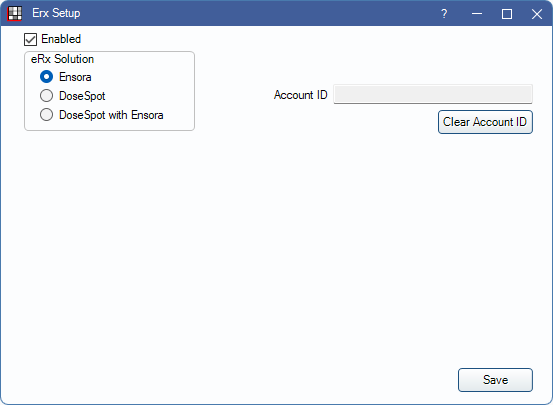The width and height of the screenshot is (553, 405).
Task: Click the DoseSpot with Ensora text label
Action: point(111,115)
